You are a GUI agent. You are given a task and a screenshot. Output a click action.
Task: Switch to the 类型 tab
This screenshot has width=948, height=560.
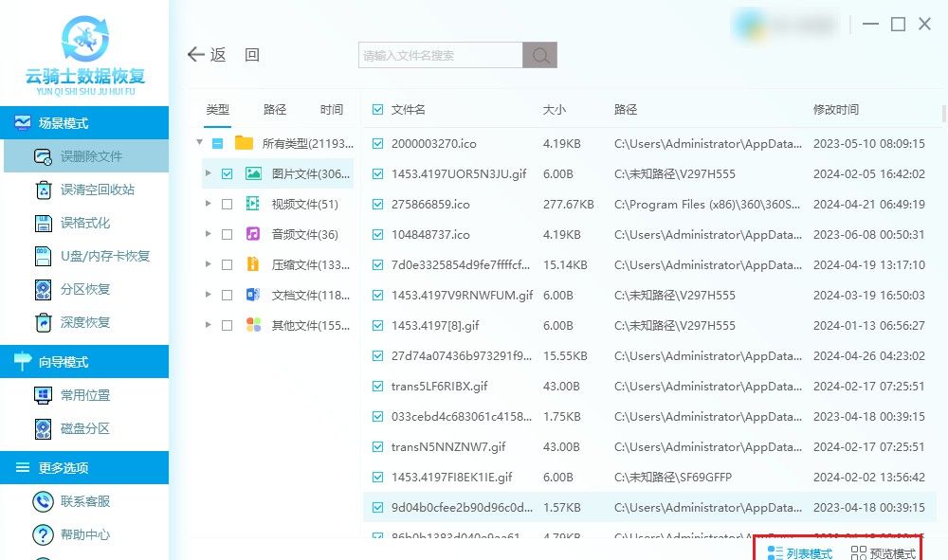pos(218,109)
